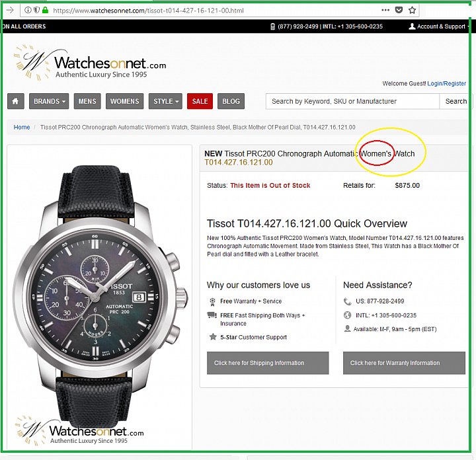Open the site information icon in the address bar
This screenshot has height=460, width=476.
pos(28,11)
